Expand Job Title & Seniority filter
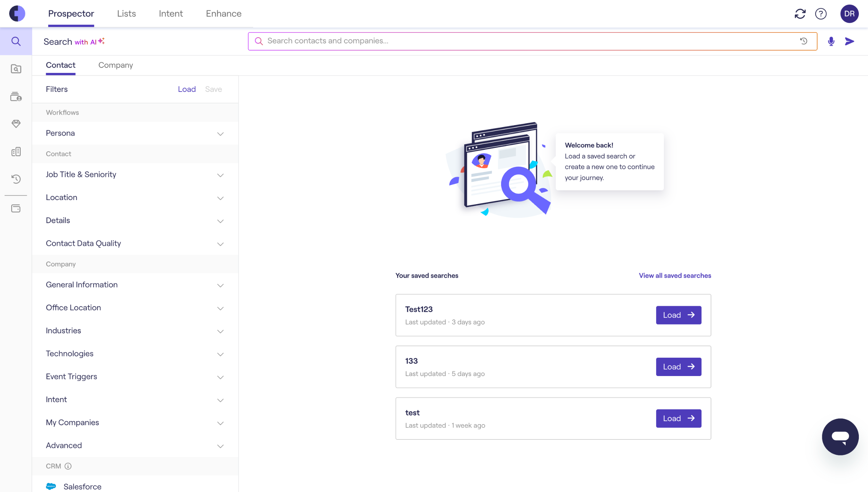Image resolution: width=868 pixels, height=492 pixels. (135, 175)
